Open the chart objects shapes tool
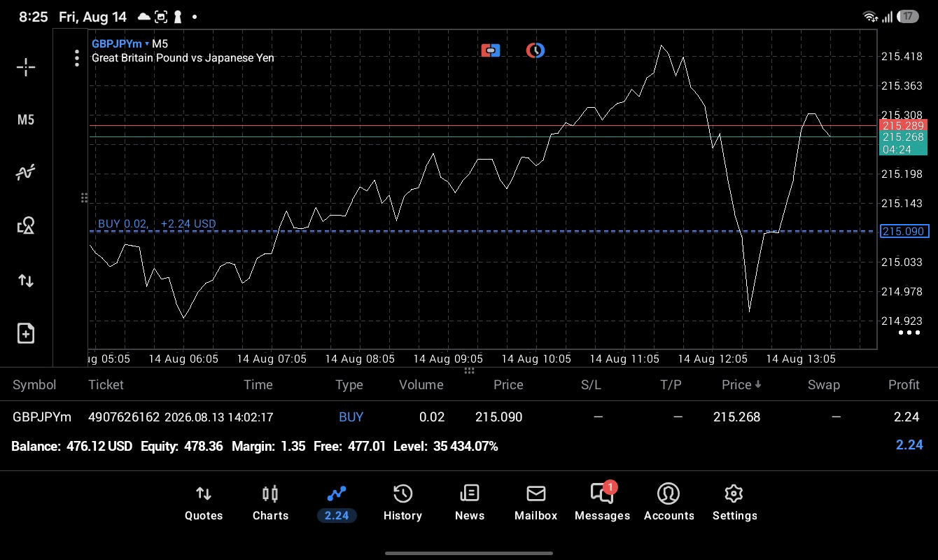This screenshot has height=560, width=938. [x=26, y=225]
